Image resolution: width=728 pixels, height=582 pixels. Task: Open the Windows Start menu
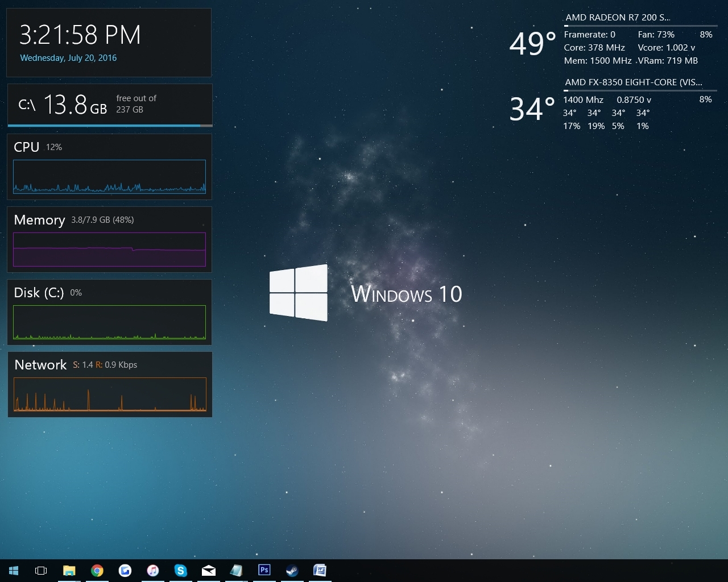click(x=14, y=570)
